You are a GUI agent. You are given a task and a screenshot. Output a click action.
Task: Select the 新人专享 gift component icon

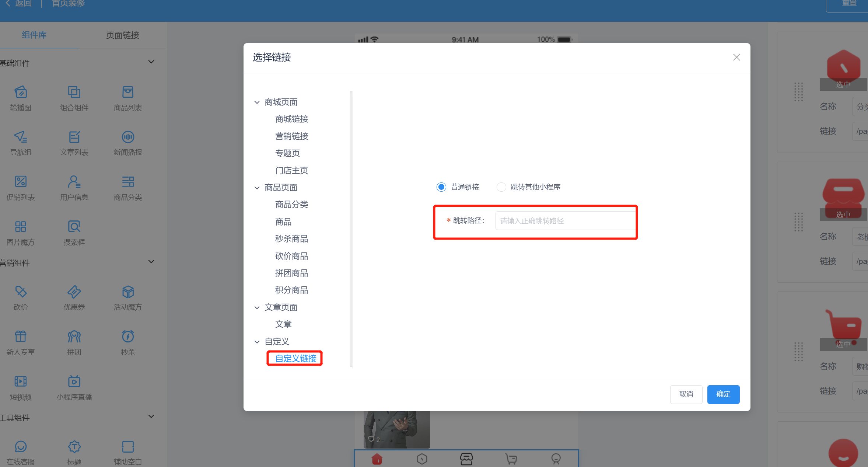point(21,336)
